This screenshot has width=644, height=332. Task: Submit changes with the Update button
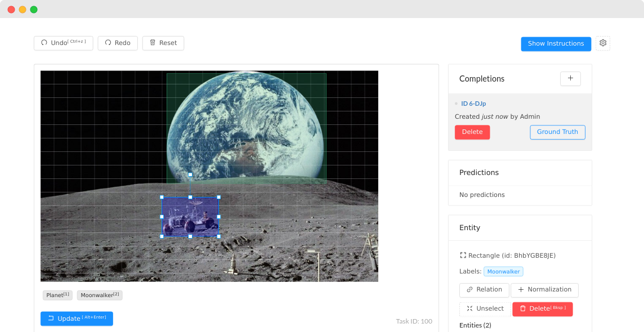tap(77, 318)
